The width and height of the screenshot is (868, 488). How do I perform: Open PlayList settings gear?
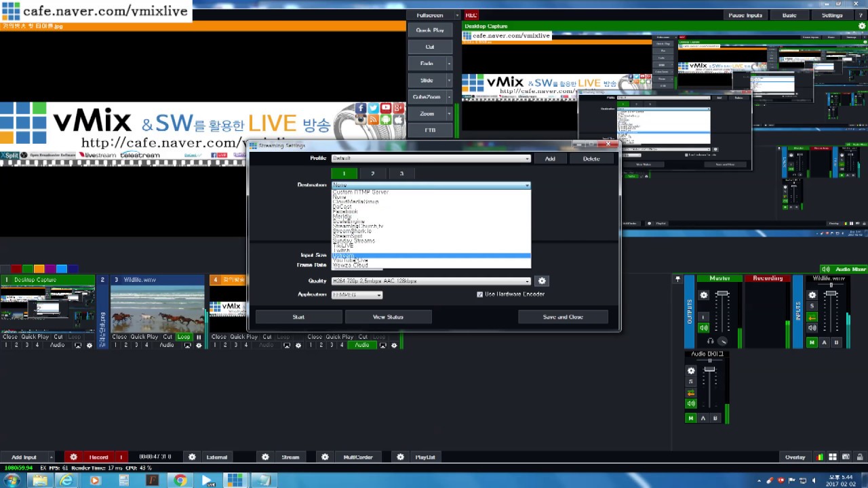(x=400, y=457)
